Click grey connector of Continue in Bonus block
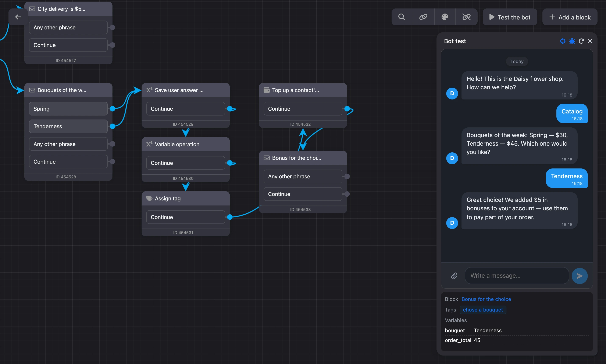The height and width of the screenshot is (364, 606). tap(347, 194)
